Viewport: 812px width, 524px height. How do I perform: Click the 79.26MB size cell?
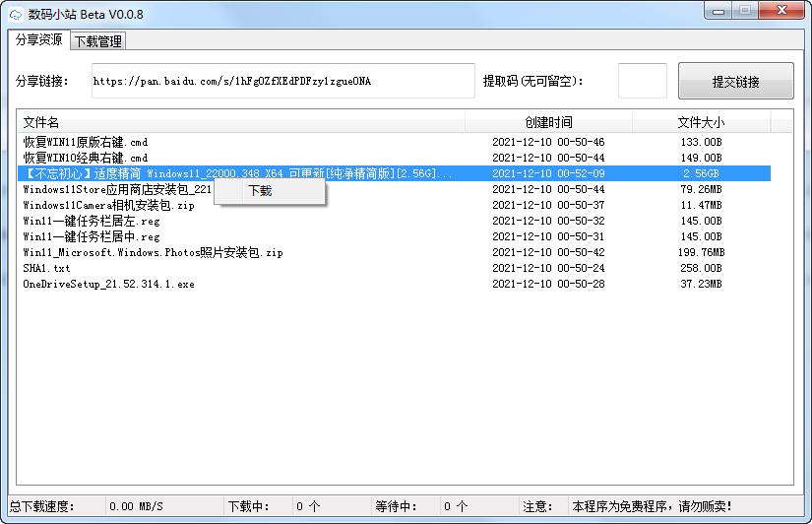pos(701,189)
